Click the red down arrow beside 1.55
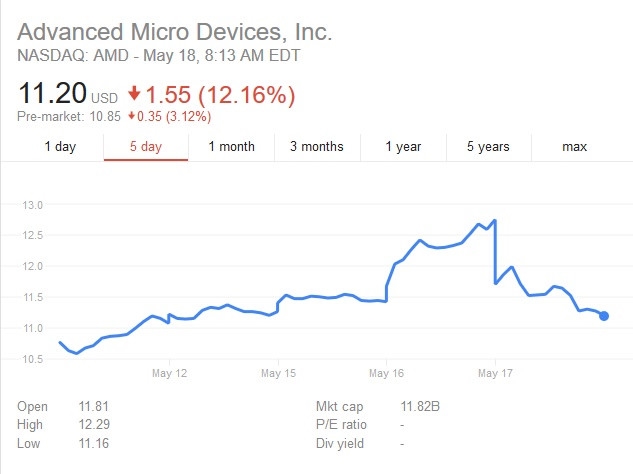Screen dimensions: 633x474 tap(133, 97)
